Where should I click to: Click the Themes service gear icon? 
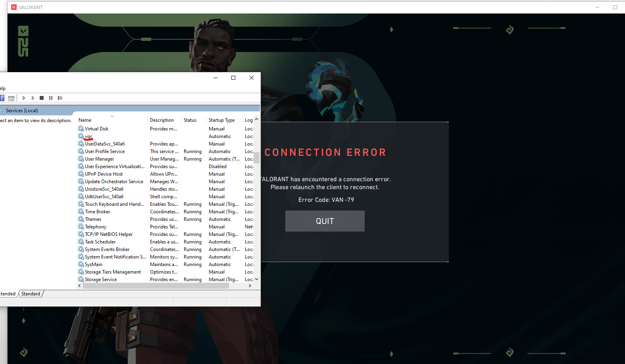(81, 219)
